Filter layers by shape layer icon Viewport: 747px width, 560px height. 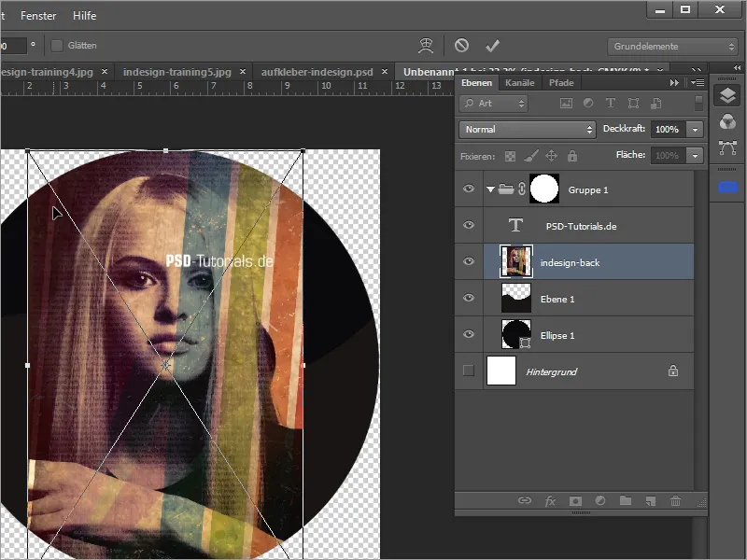[x=633, y=104]
